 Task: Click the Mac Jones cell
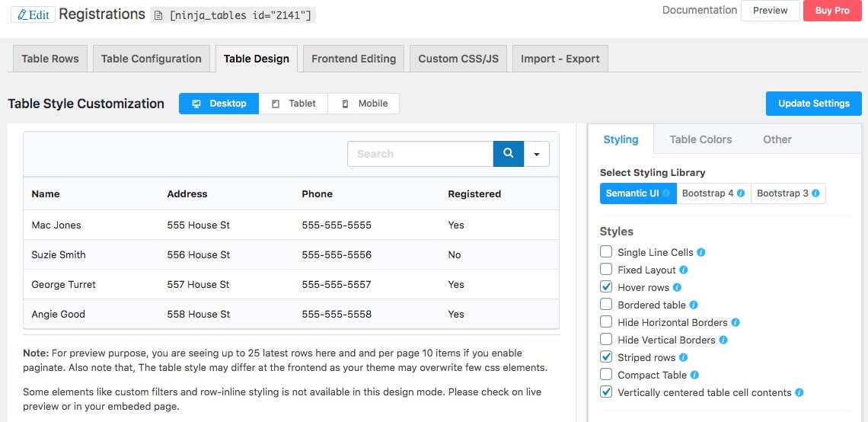coord(56,225)
